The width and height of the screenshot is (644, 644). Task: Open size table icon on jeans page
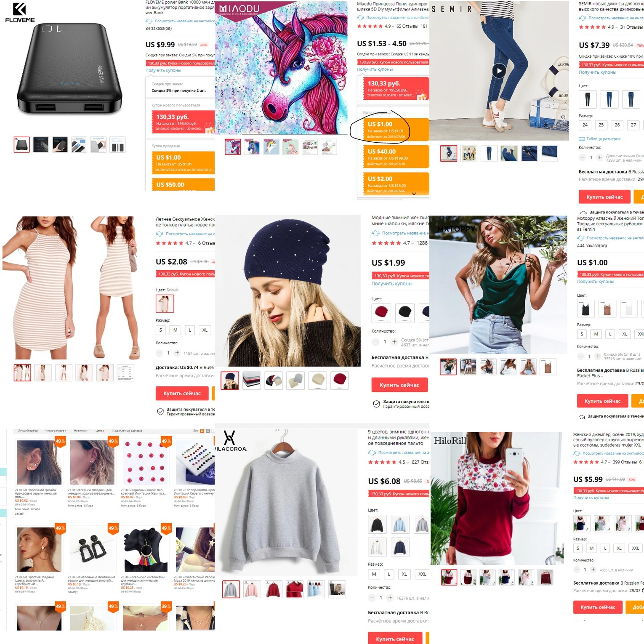[x=582, y=139]
